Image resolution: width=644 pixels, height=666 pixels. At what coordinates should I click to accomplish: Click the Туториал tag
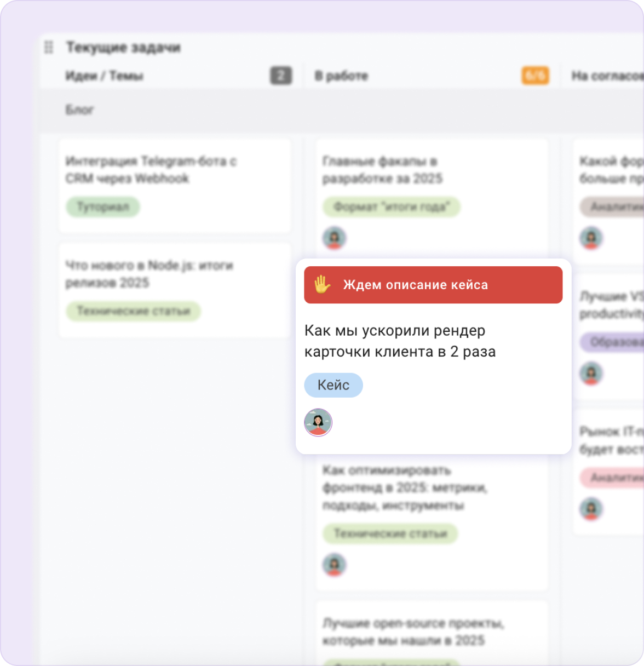[x=103, y=207]
